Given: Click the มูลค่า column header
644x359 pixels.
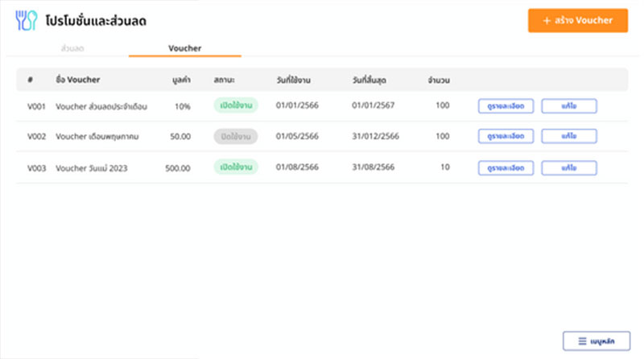Looking at the screenshot, I should [x=181, y=80].
